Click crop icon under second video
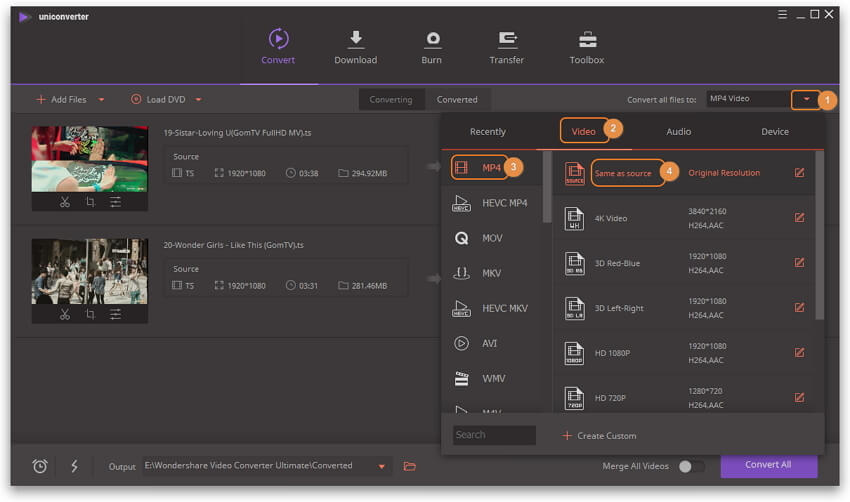 click(x=90, y=314)
